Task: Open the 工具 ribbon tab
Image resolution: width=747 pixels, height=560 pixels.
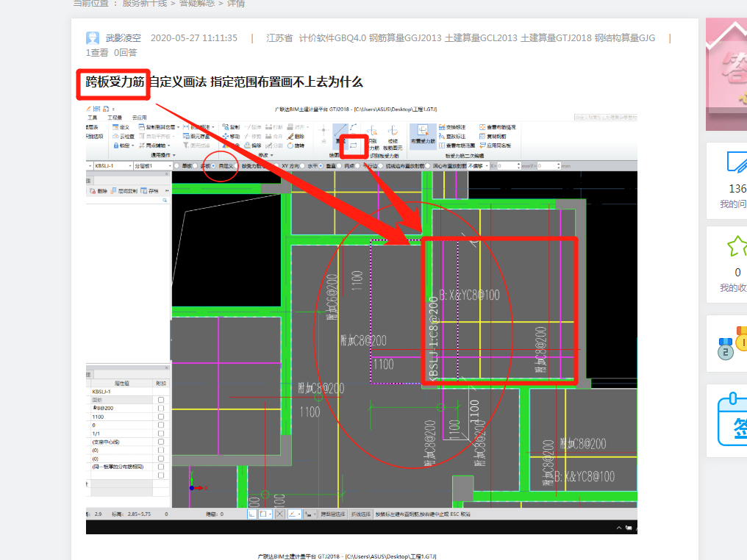Action: point(92,118)
